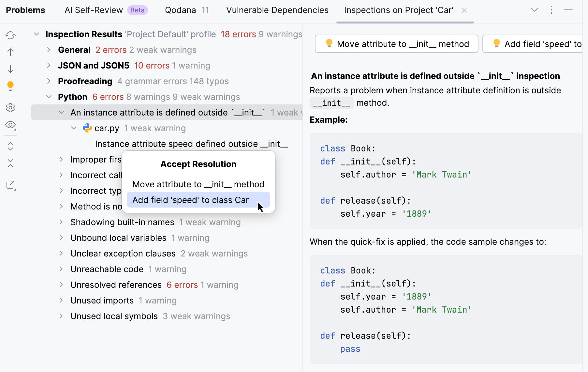Close the Inspections on Project 'Car' tab
The image size is (588, 372).
tap(464, 10)
